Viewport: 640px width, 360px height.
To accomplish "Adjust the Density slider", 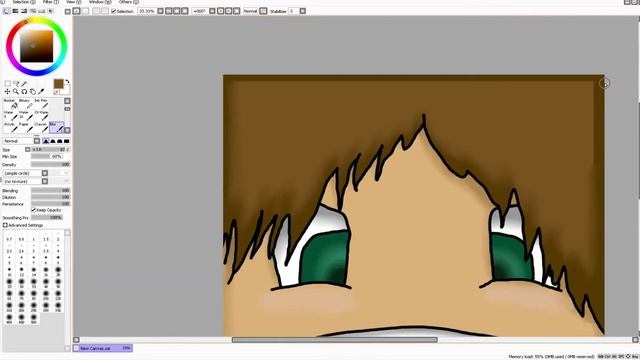I will coord(50,164).
